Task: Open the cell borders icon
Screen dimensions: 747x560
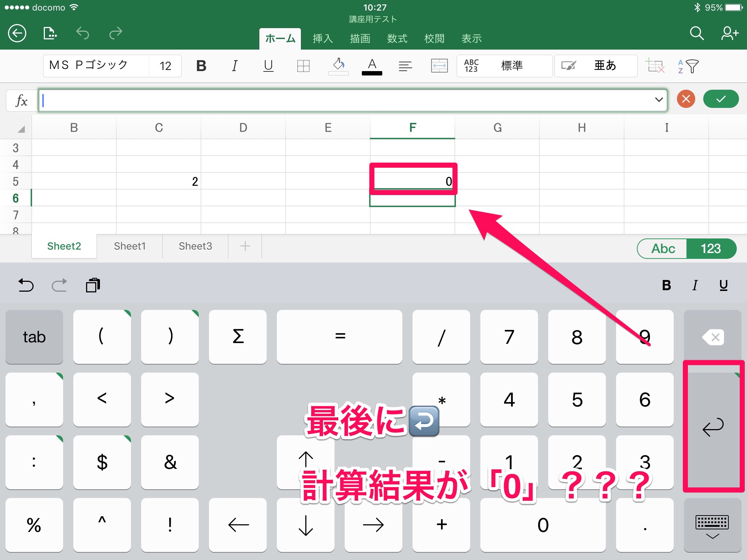Action: (303, 66)
